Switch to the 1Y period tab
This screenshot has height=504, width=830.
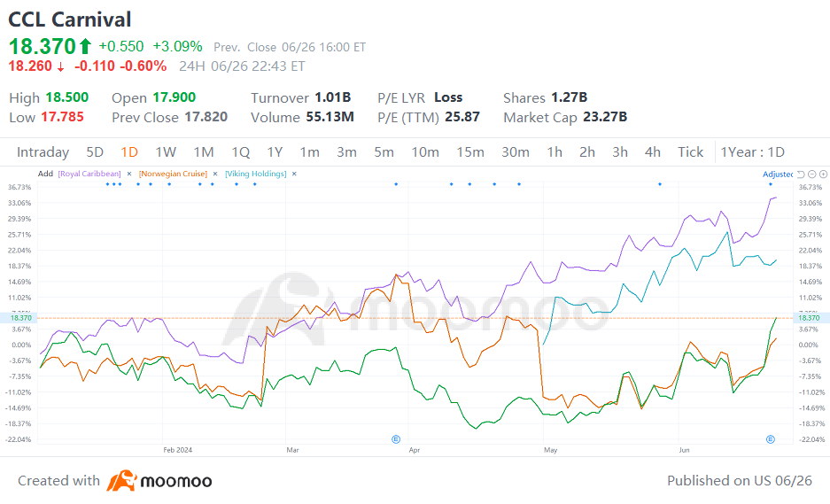[275, 152]
